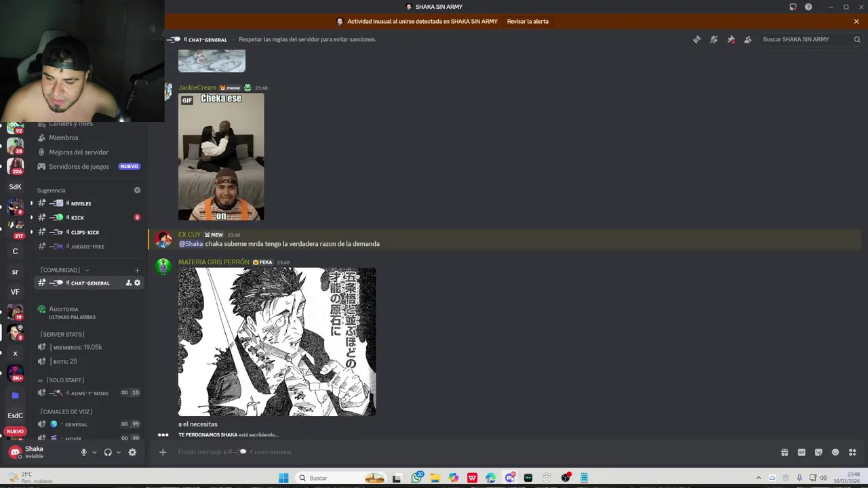Expand the CLIPS-KICK channel arrow
The width and height of the screenshot is (868, 488).
point(31,232)
